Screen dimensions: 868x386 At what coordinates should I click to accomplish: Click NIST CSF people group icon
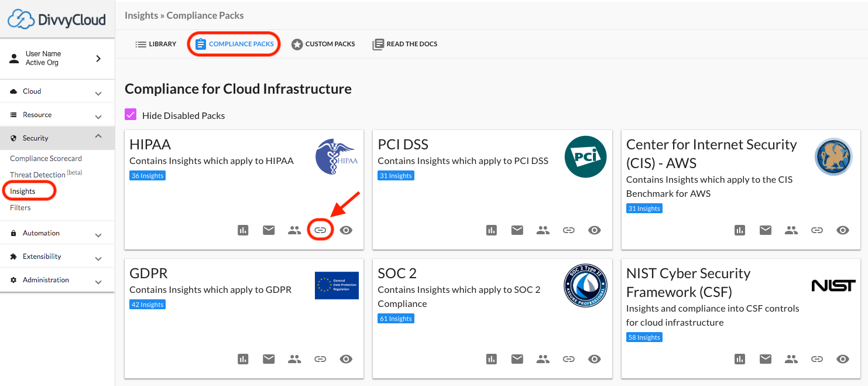click(791, 359)
